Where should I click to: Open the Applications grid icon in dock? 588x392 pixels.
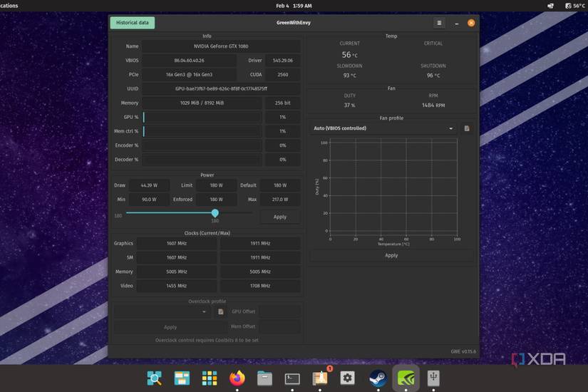[210, 378]
